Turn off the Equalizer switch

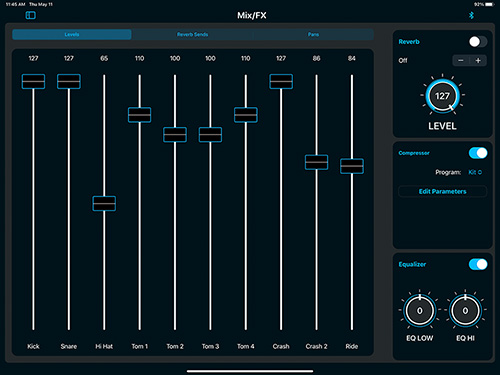tap(478, 264)
